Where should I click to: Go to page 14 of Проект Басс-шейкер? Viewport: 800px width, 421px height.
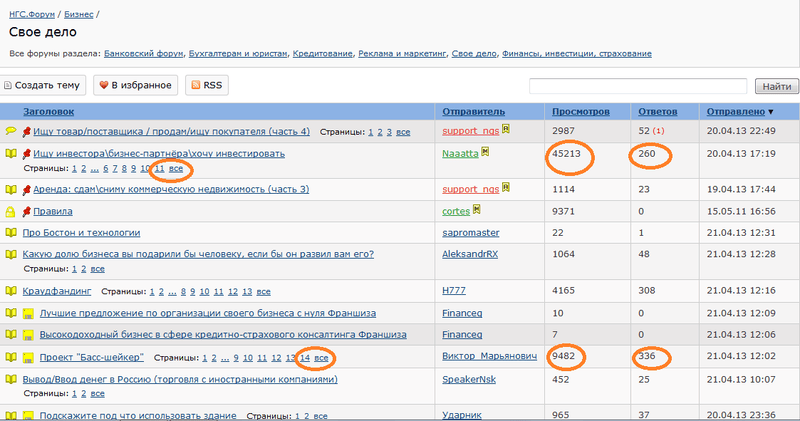pos(305,358)
